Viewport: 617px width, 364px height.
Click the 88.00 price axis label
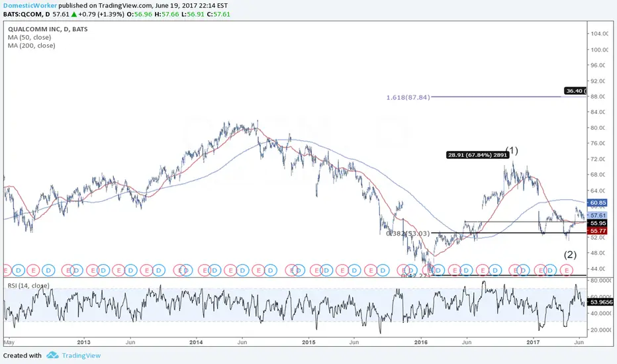tap(597, 97)
